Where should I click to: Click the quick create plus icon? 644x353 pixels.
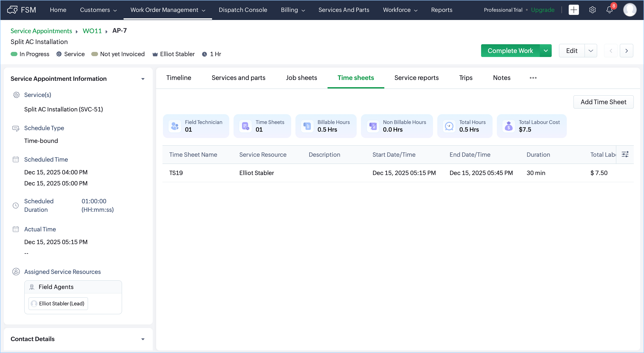[574, 10]
